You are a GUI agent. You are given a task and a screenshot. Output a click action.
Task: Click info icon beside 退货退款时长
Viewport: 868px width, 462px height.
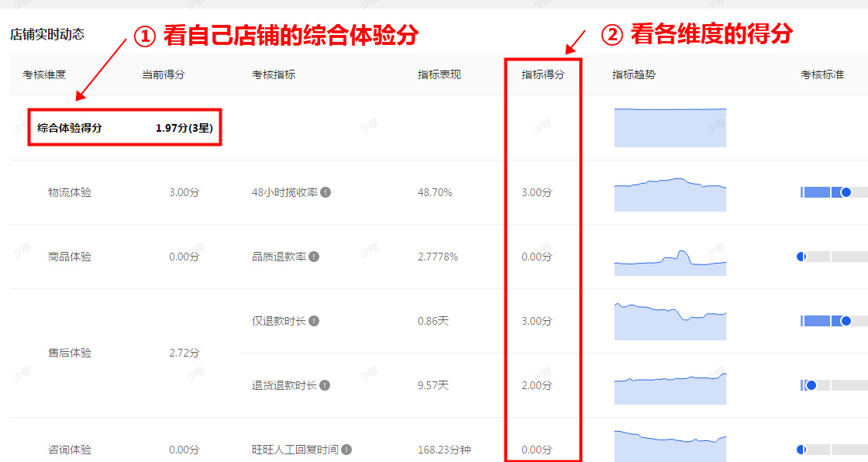point(325,385)
